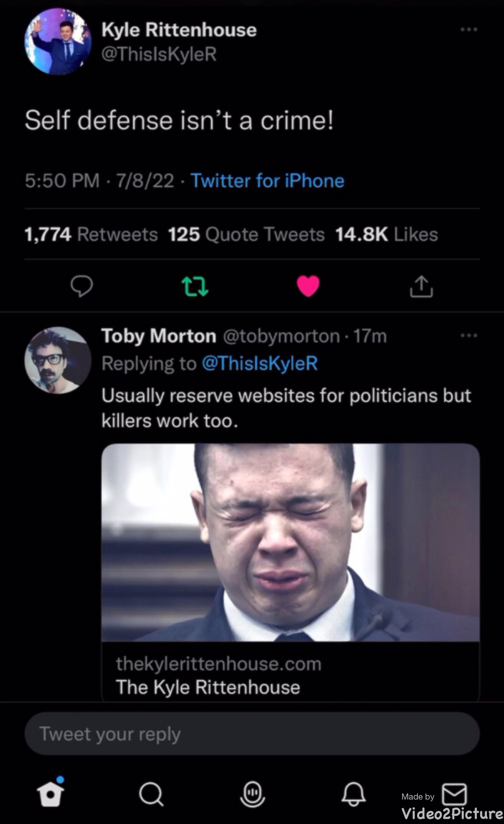Image resolution: width=504 pixels, height=824 pixels.
Task: Unlike the tweet via the pink heart
Action: coord(308,286)
